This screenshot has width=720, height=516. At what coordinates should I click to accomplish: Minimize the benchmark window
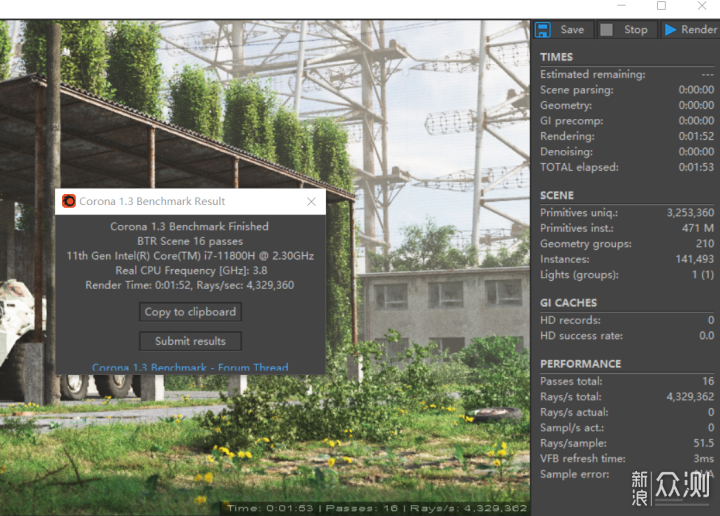coord(621,6)
